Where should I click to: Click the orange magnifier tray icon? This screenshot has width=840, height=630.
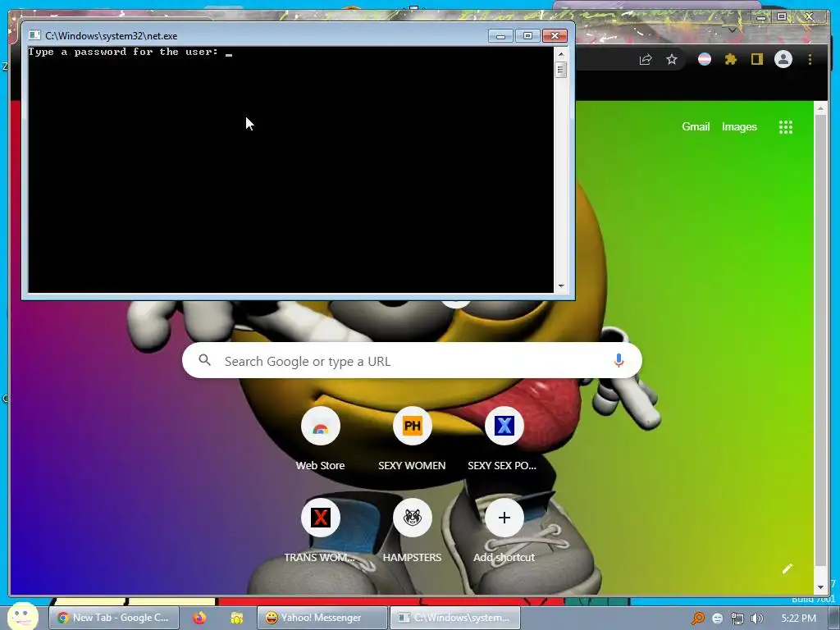click(x=697, y=619)
